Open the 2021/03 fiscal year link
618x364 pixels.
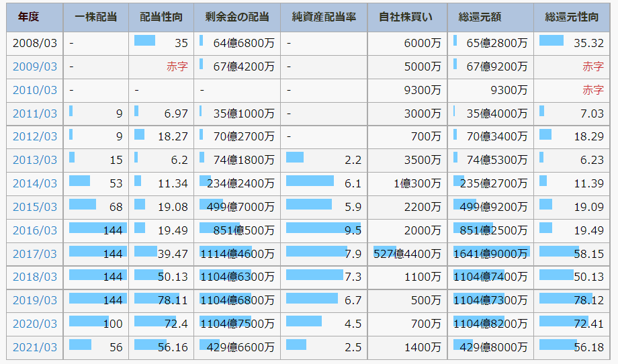[x=35, y=347]
